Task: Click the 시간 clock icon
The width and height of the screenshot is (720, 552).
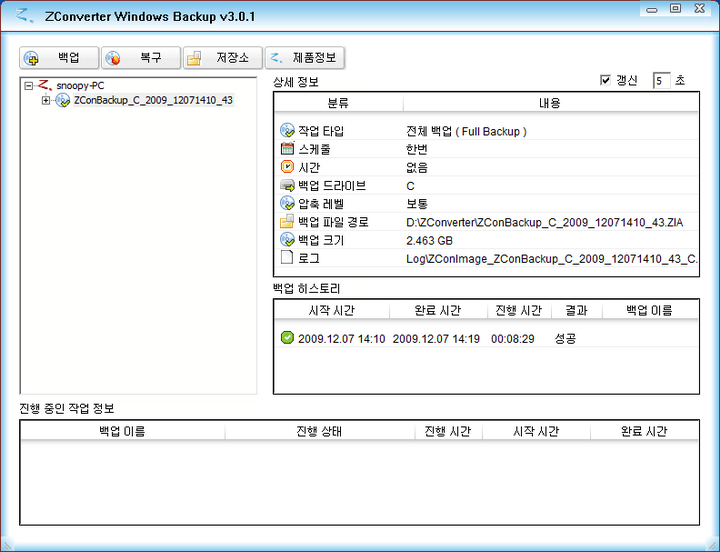Action: point(287,167)
